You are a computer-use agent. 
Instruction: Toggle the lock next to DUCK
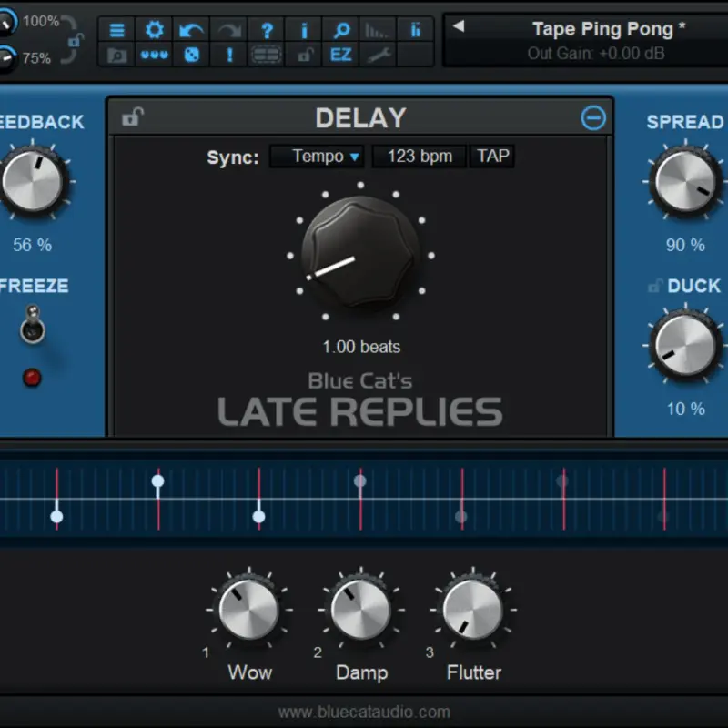point(654,285)
